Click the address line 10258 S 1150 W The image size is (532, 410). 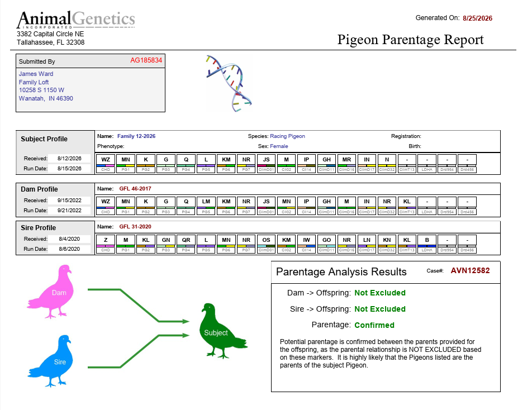[41, 90]
